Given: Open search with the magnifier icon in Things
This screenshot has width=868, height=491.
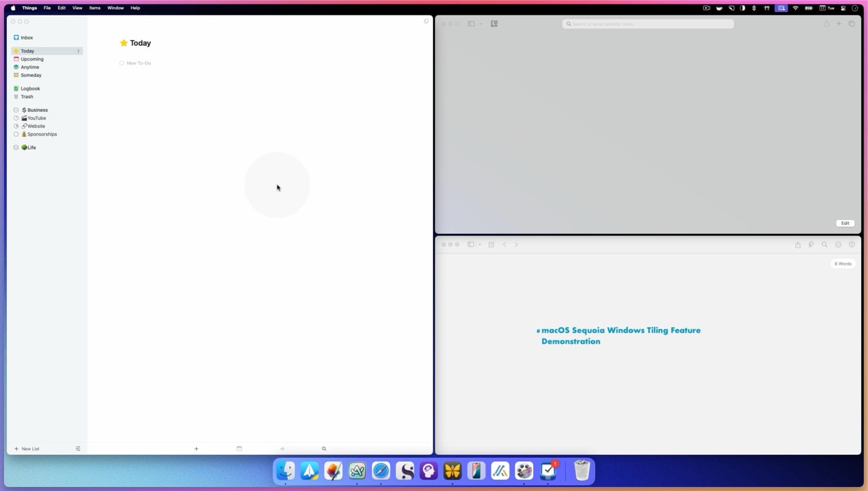Looking at the screenshot, I should (324, 449).
